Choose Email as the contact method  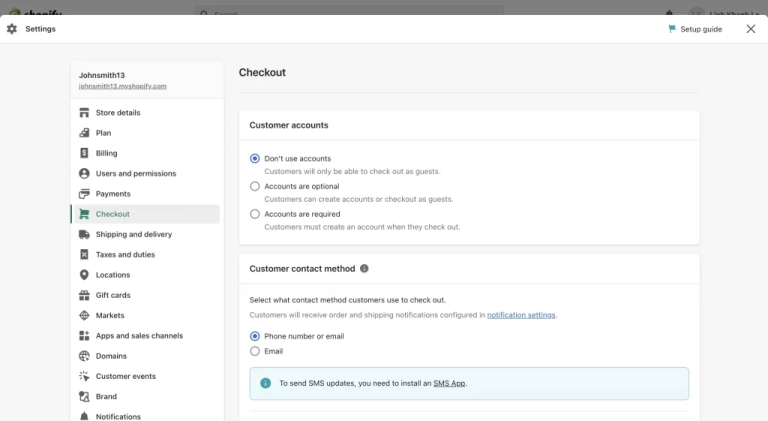pyautogui.click(x=255, y=351)
